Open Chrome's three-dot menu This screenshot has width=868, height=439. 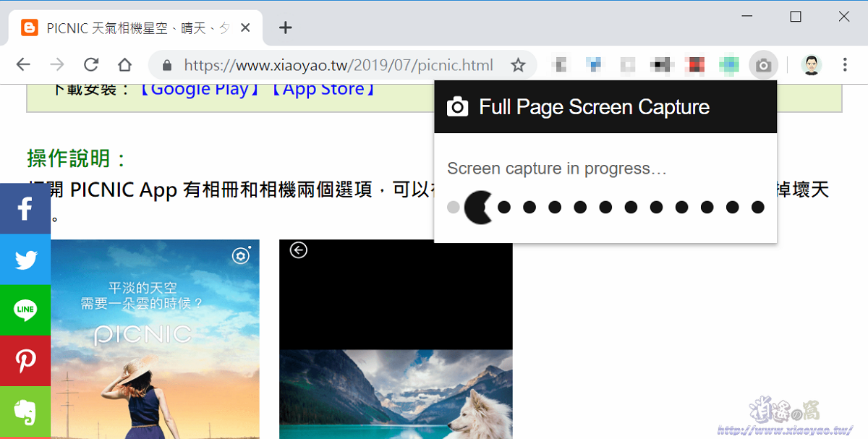pos(845,65)
